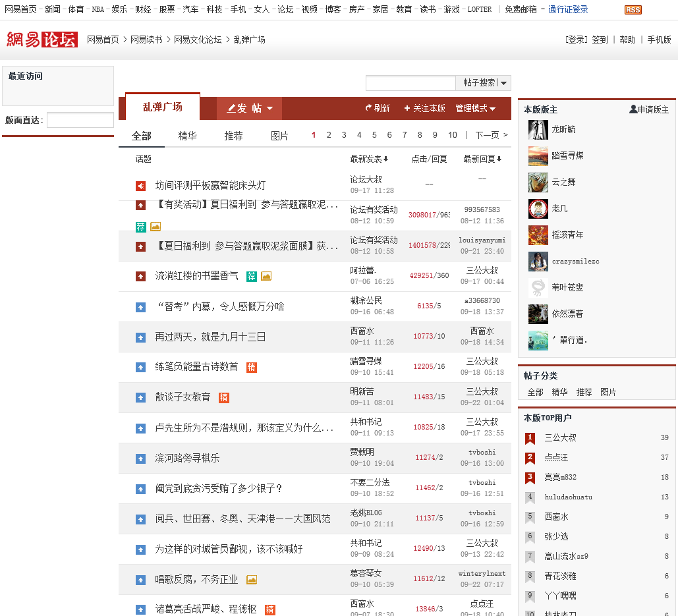The image size is (678, 616).
Task: Open thread 阉党到底贪污受贿了多少银子？
Action: pyautogui.click(x=219, y=488)
